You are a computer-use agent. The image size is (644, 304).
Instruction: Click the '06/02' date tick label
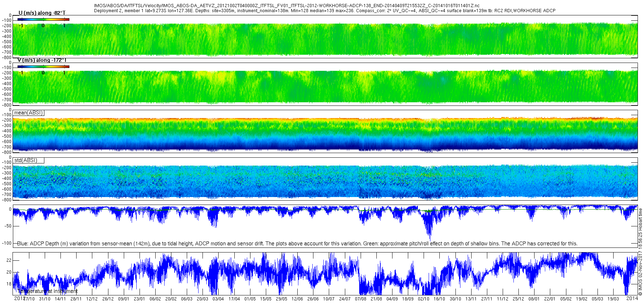[155, 299]
